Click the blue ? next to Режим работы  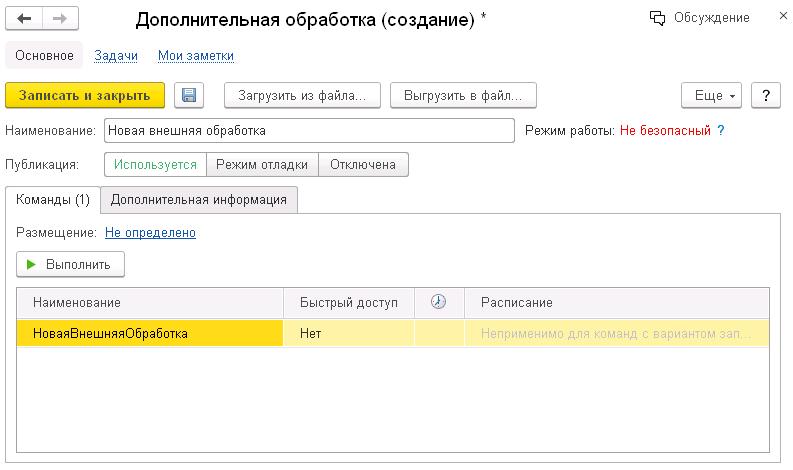[x=721, y=131]
